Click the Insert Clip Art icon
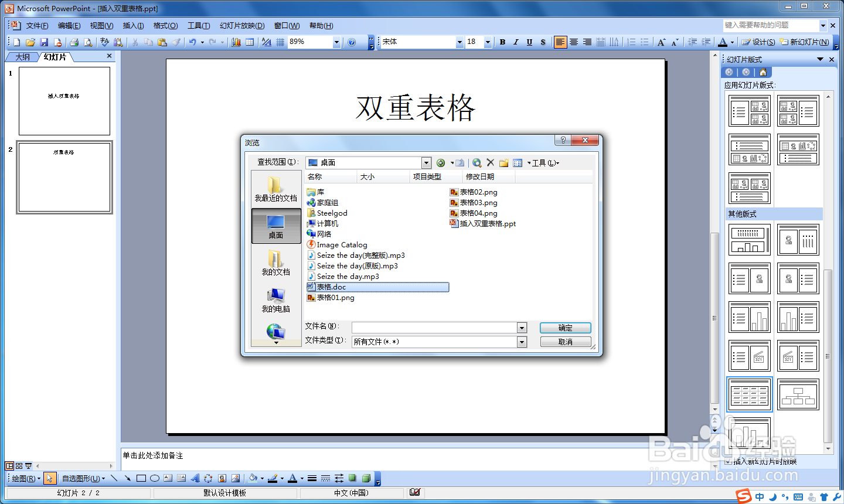The height and width of the screenshot is (504, 844). [x=222, y=478]
